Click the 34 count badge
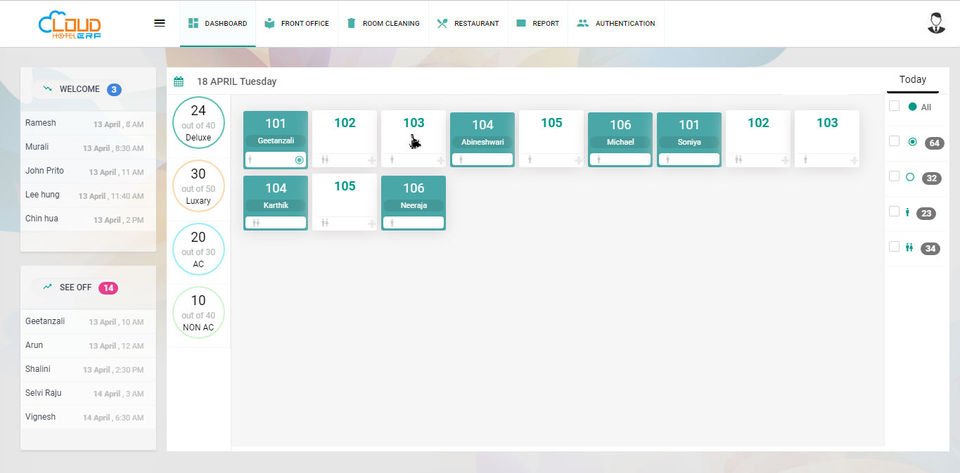Image resolution: width=960 pixels, height=473 pixels. (930, 248)
